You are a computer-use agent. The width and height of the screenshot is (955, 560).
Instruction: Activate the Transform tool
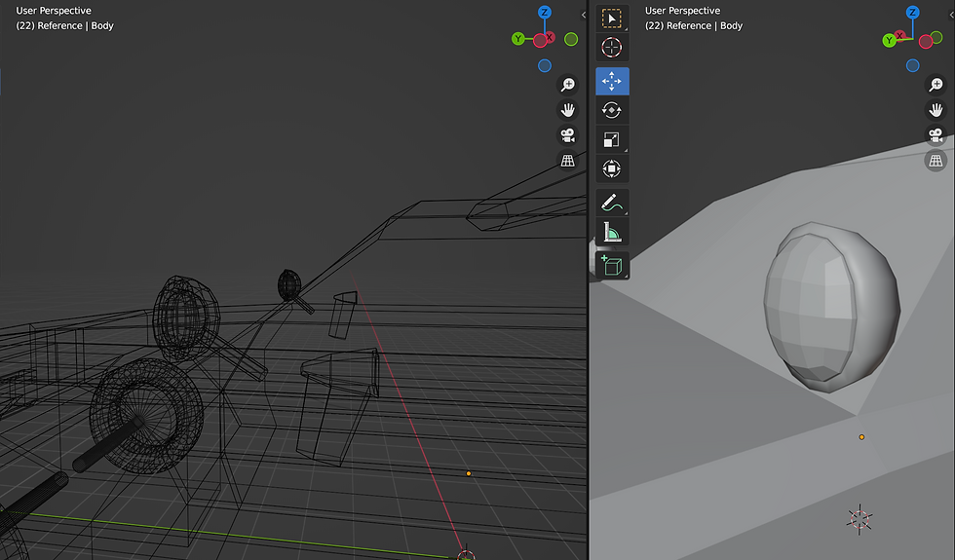pyautogui.click(x=612, y=168)
